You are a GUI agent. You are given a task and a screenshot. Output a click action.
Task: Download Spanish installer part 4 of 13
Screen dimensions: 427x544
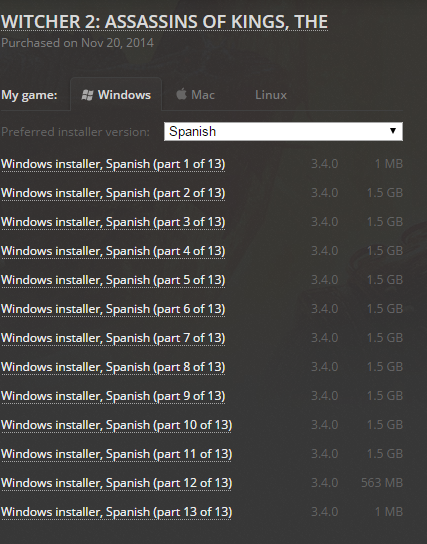click(x=113, y=251)
